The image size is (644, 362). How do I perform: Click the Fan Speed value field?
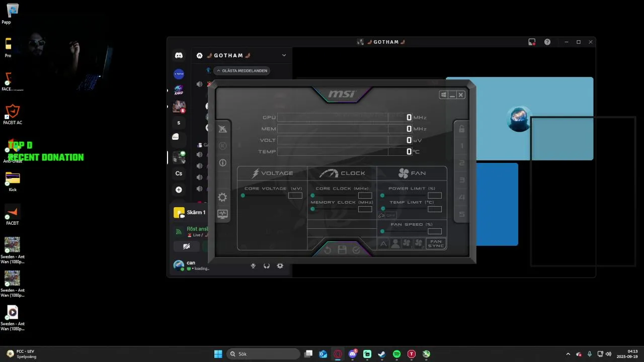[x=435, y=231]
